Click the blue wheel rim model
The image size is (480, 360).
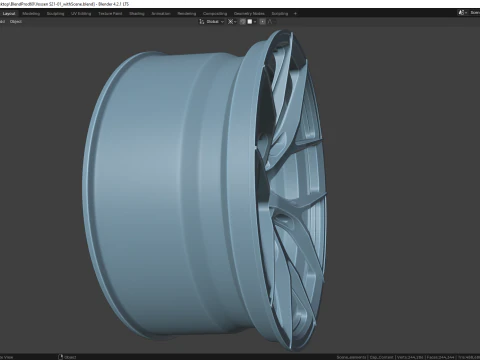click(204, 190)
